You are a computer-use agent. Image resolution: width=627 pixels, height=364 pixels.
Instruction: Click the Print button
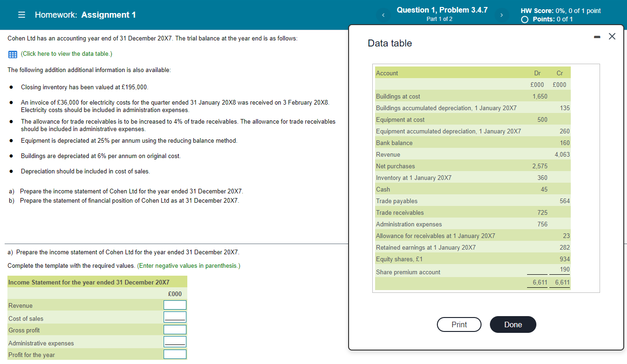tap(459, 324)
